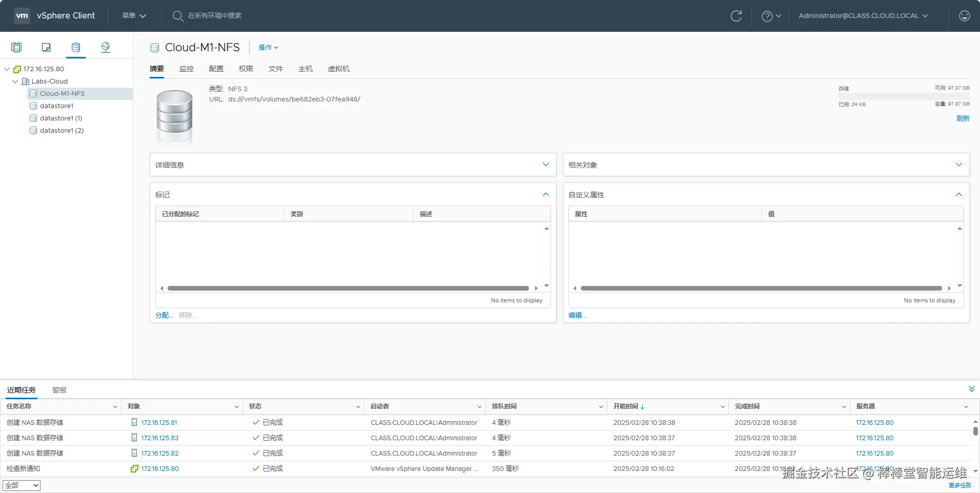Switch to the 配置 tab
The image size is (980, 493).
(216, 69)
